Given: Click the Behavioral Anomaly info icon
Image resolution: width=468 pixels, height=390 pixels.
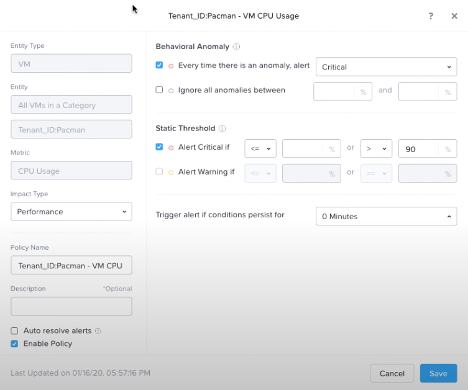Looking at the screenshot, I should 236,47.
